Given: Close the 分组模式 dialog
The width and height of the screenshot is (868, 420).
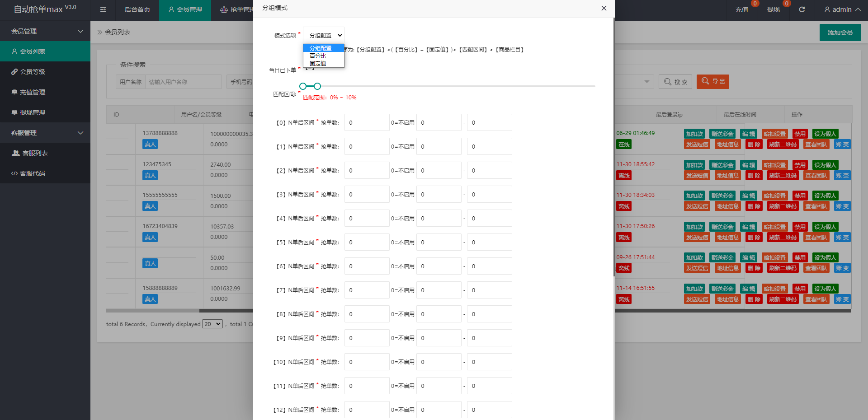Looking at the screenshot, I should pos(604,8).
